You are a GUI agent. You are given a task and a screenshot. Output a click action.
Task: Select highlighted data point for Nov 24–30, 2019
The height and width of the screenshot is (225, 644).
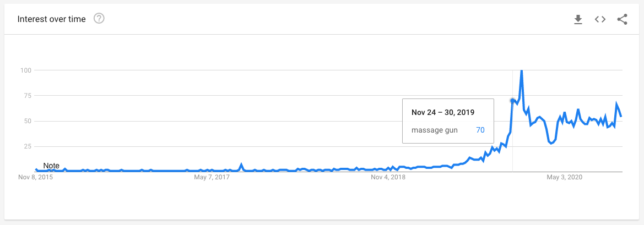point(512,101)
